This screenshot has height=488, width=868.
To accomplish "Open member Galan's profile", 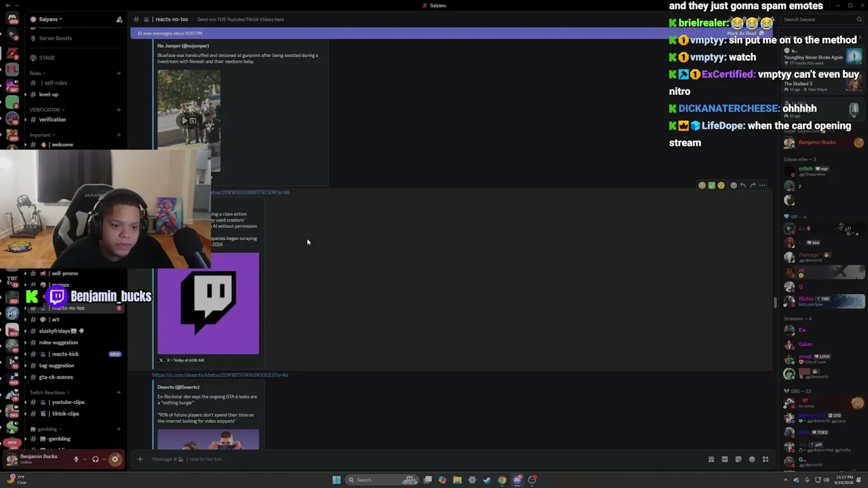I will pos(823,344).
